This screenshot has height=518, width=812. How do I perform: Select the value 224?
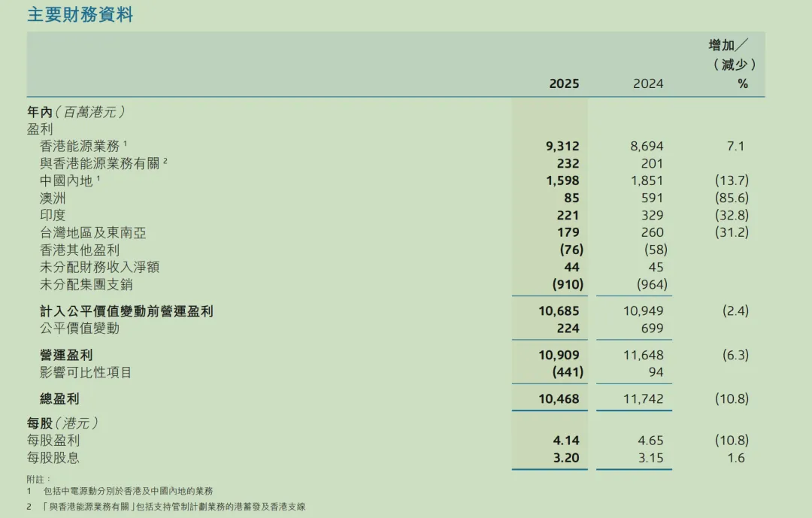(568, 329)
